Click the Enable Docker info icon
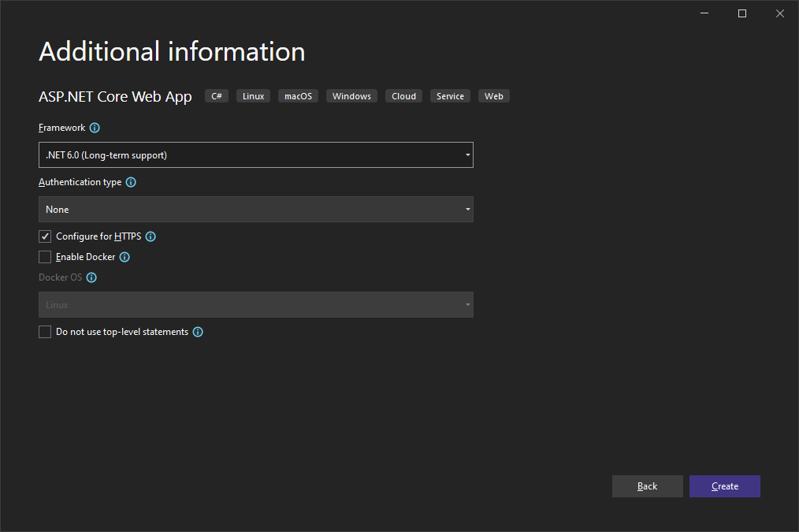Screen dimensions: 799x532 coord(124,258)
